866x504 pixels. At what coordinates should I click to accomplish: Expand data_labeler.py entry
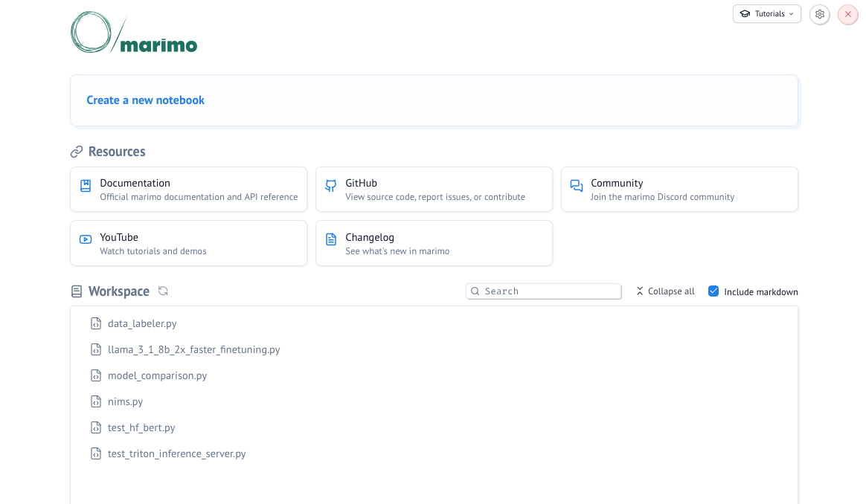141,323
